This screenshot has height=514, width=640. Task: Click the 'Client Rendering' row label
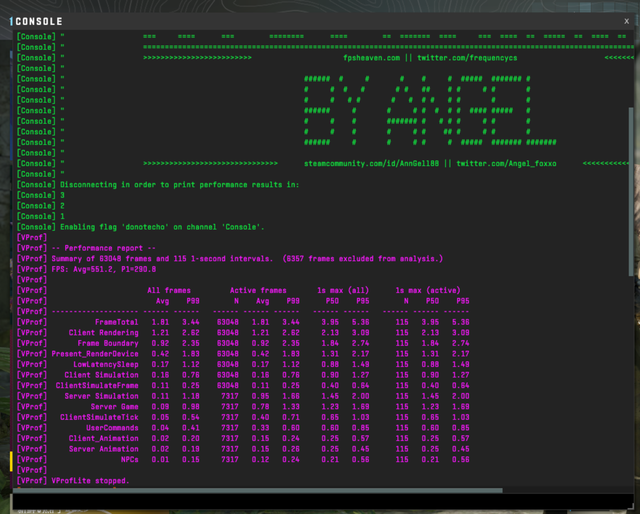pos(104,333)
